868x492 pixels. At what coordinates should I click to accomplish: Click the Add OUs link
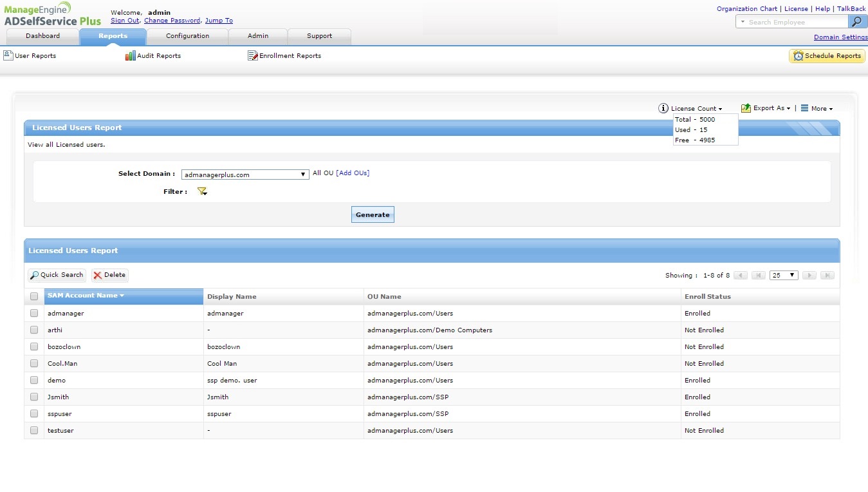coord(353,173)
